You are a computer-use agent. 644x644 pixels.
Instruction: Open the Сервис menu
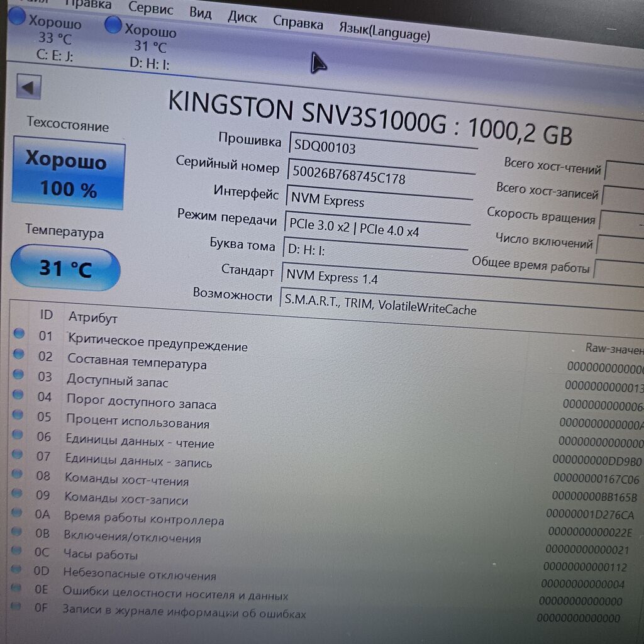pyautogui.click(x=150, y=8)
